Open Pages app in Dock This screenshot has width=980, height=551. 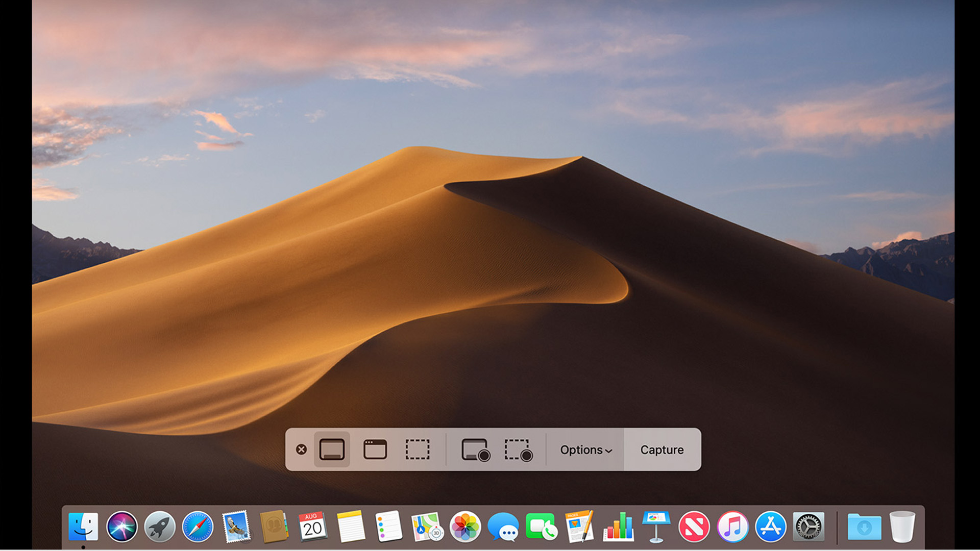(x=580, y=527)
